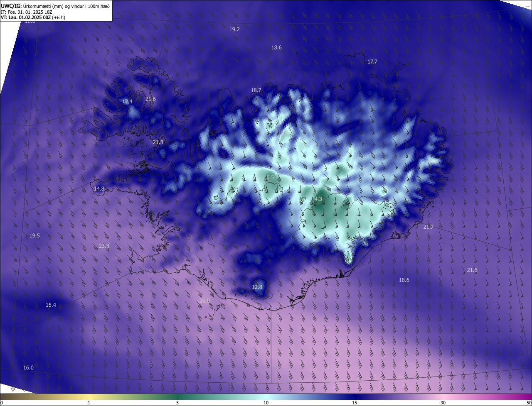Click the 21.3 value label on the map
Image resolution: width=532 pixels, height=406 pixels.
pyautogui.click(x=158, y=142)
